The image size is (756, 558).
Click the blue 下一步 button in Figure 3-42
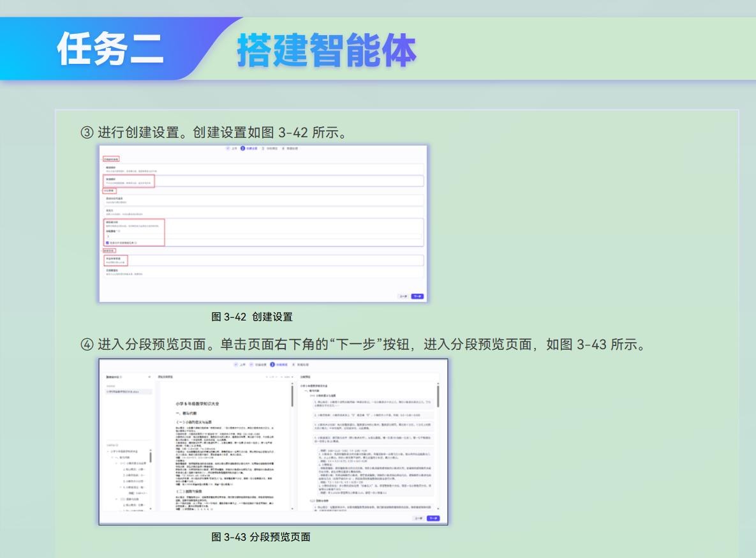(x=417, y=296)
